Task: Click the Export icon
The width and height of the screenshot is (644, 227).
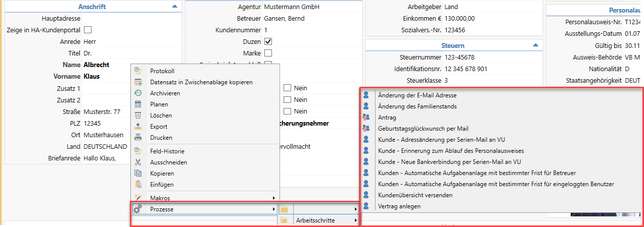Action: pos(138,127)
